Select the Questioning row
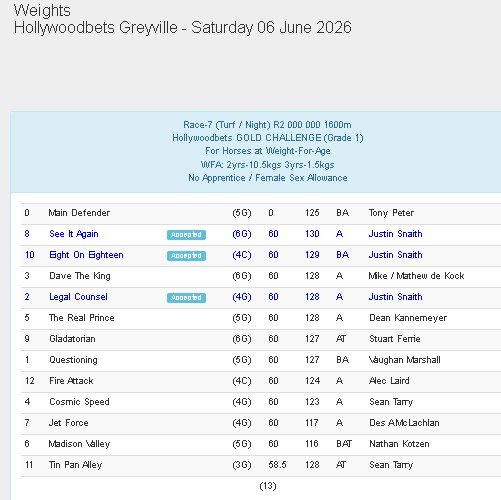 pos(261,361)
